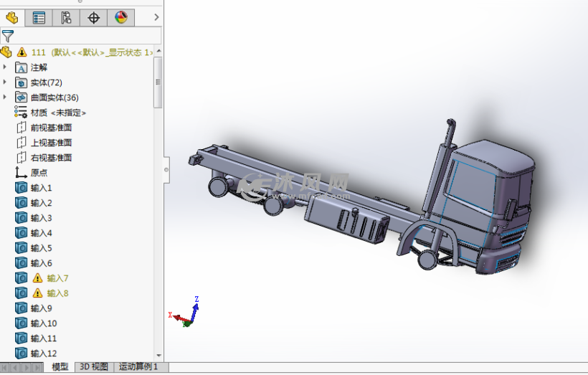Click the 材质 material icon
The width and height of the screenshot is (588, 375).
point(21,113)
